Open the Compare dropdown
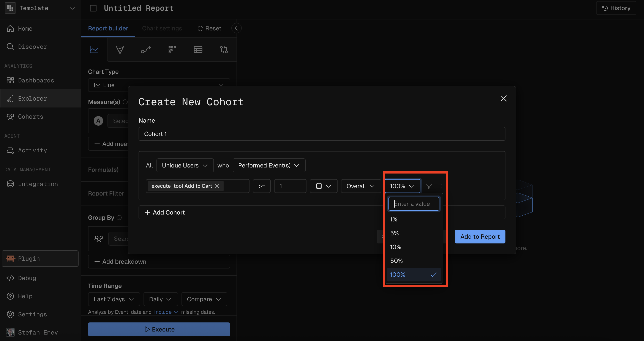Screen dimensions: 644x341 pyautogui.click(x=204, y=299)
